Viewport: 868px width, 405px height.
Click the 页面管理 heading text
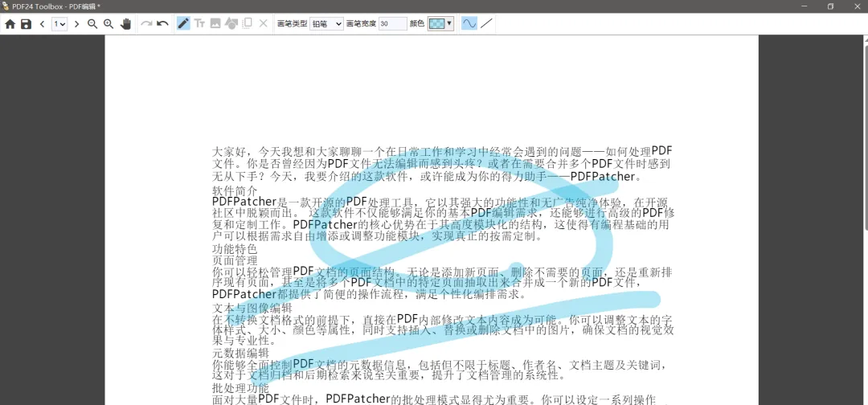click(x=235, y=260)
